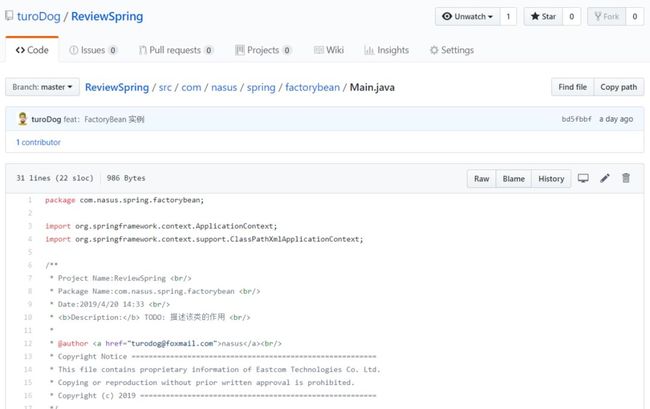Click the star count of 0
650x409 pixels.
click(572, 17)
